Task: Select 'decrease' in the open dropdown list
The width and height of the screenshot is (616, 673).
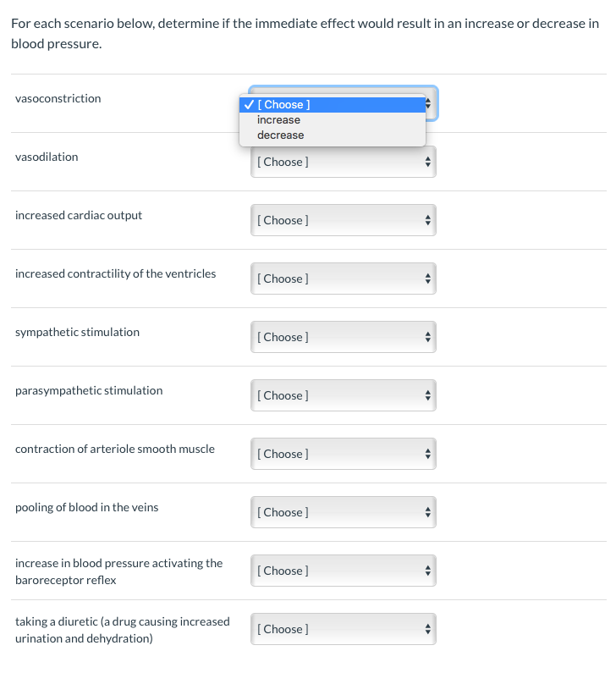Action: point(280,135)
